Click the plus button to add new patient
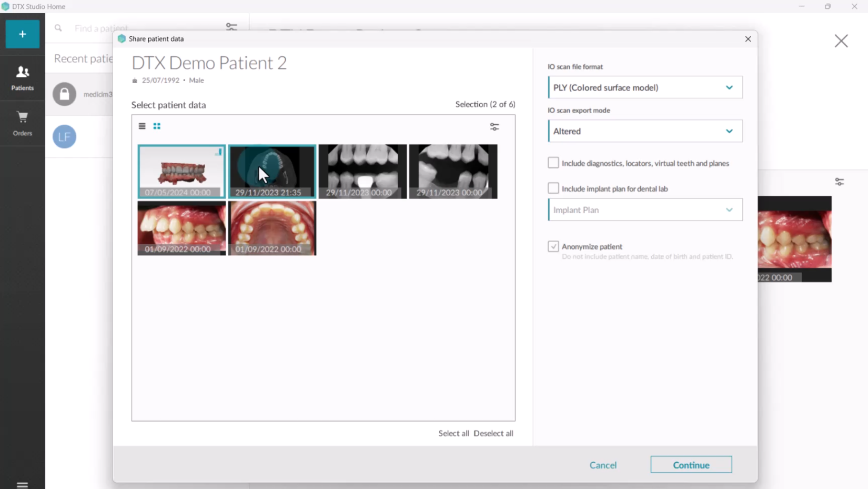Screen dimensions: 868x489 [22, 34]
